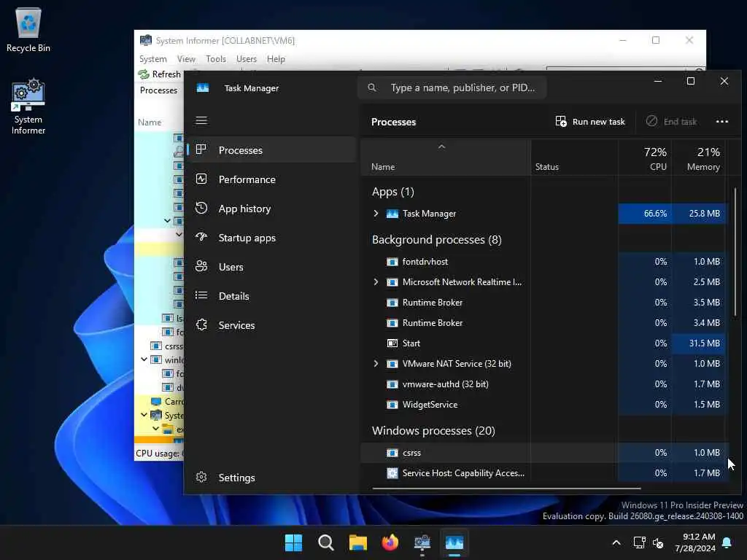This screenshot has width=747, height=560.
Task: Click the vertical scrollbar of process list
Action: [x=735, y=252]
